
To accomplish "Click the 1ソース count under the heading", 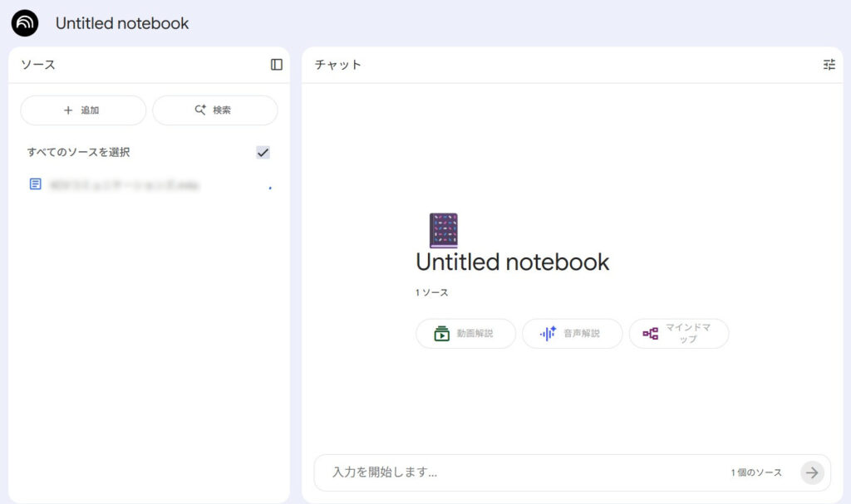I will (432, 293).
